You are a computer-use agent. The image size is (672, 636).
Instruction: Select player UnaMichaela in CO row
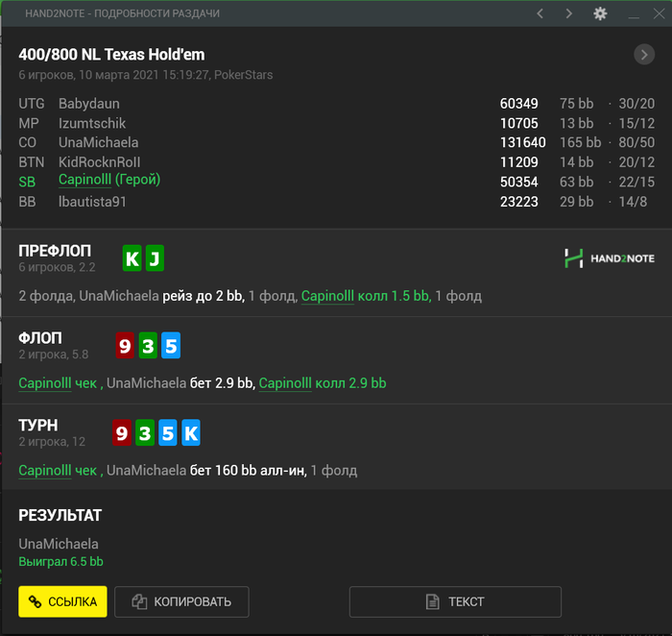(99, 143)
